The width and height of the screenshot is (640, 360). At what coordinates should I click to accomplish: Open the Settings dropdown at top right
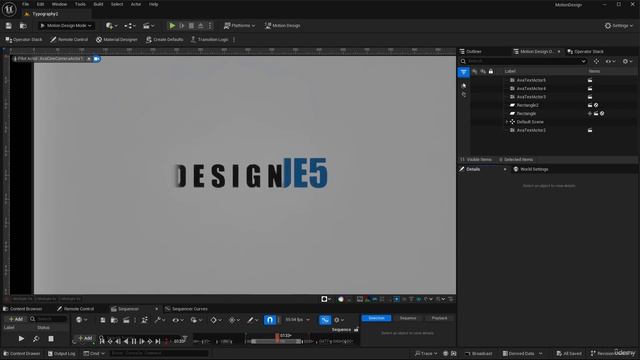pos(618,26)
